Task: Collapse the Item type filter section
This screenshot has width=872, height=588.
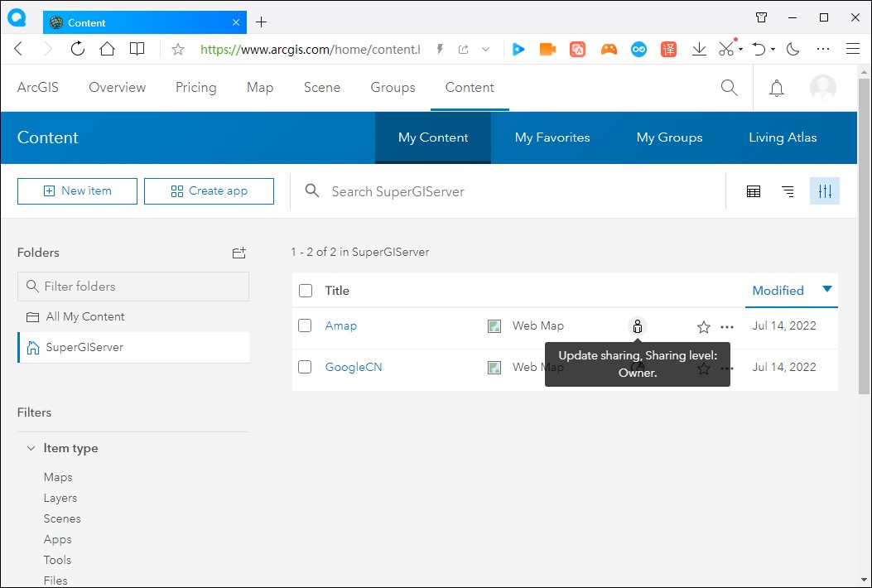Action: (x=31, y=448)
